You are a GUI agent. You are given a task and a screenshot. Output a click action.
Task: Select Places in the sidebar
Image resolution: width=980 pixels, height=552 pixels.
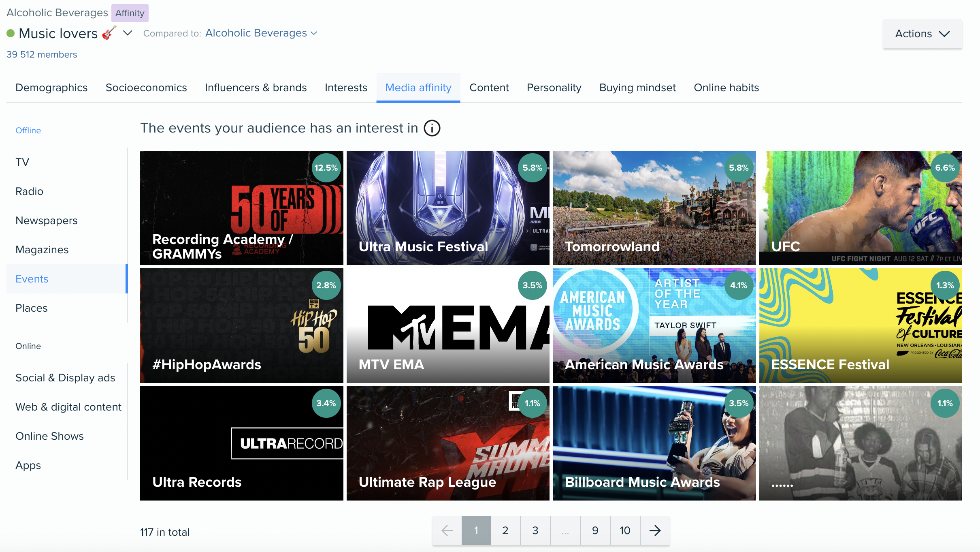point(67,308)
